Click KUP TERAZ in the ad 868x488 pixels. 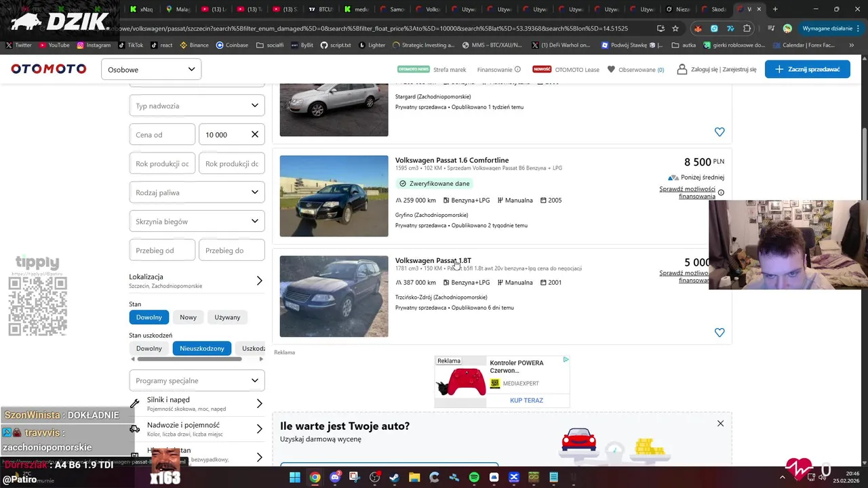click(x=526, y=400)
